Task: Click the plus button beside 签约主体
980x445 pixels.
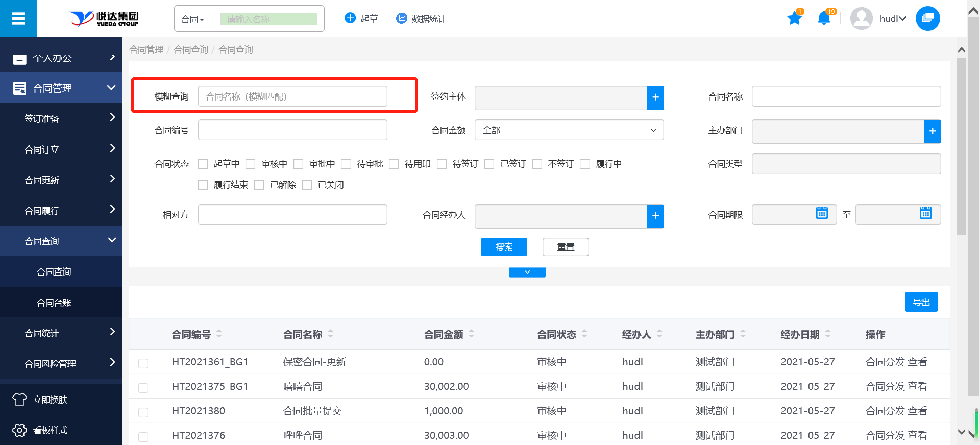Action: point(655,97)
